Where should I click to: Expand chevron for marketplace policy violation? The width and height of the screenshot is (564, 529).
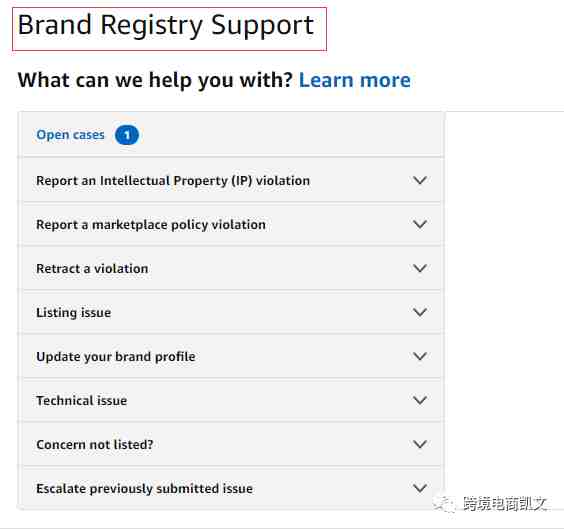[x=420, y=224]
